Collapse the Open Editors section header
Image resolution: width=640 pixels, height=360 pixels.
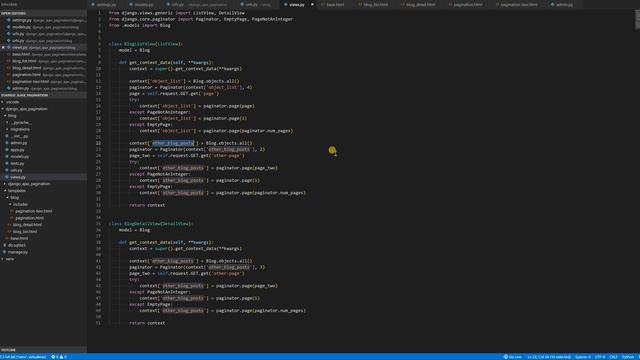tap(43, 13)
